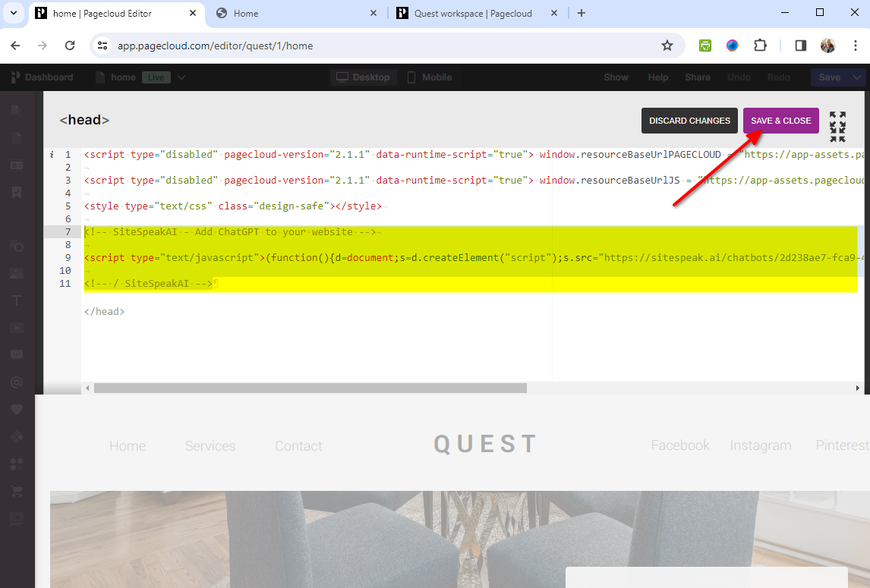Viewport: 870px width, 588px height.
Task: Click the Shapes icon in the sidebar
Action: [x=16, y=246]
